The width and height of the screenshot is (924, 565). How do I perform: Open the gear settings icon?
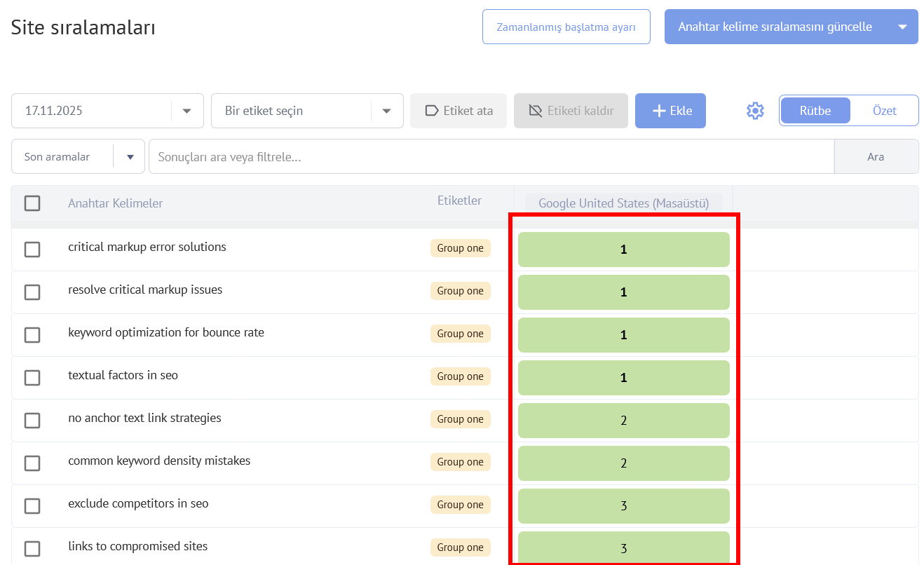click(755, 111)
